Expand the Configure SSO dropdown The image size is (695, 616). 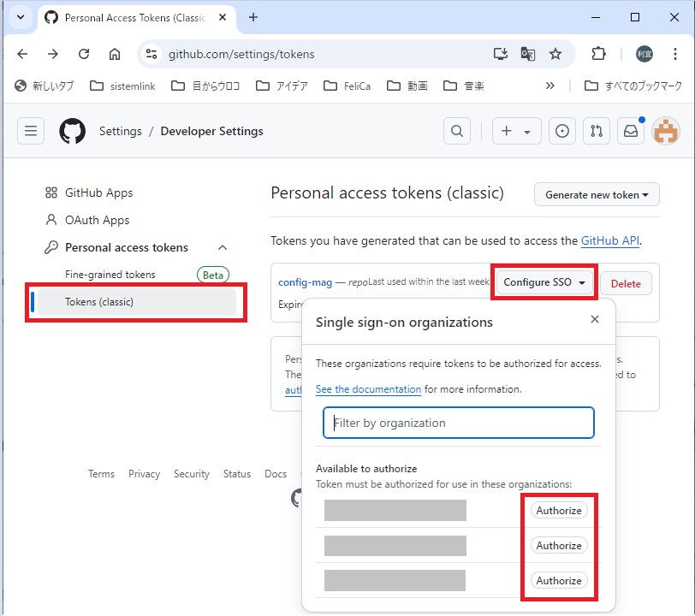tap(544, 282)
